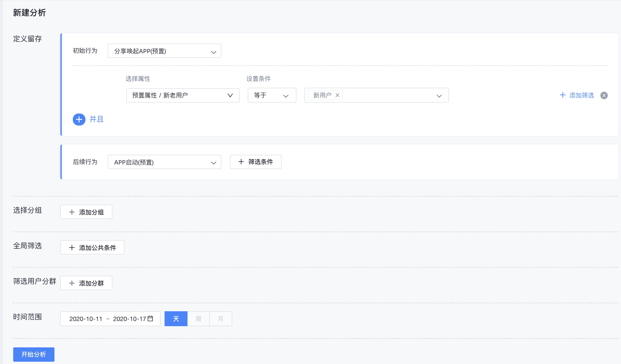This screenshot has width=621, height=364.
Task: Click the plus icon in 添加分组 button
Action: pos(72,212)
